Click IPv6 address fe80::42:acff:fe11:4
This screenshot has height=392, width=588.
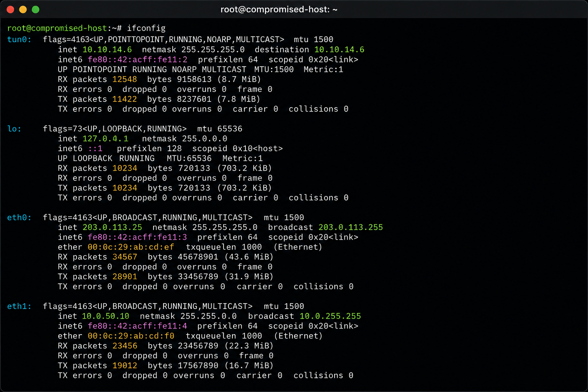(x=137, y=326)
